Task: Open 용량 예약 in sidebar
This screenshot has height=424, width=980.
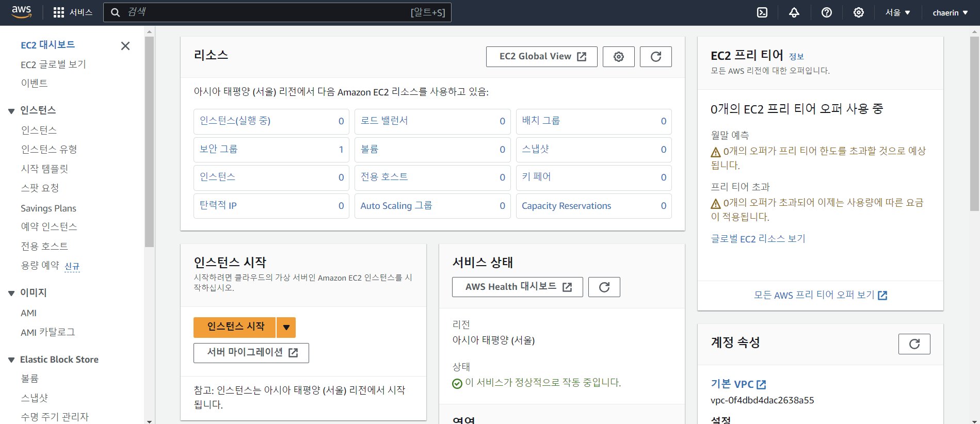Action: click(x=40, y=265)
